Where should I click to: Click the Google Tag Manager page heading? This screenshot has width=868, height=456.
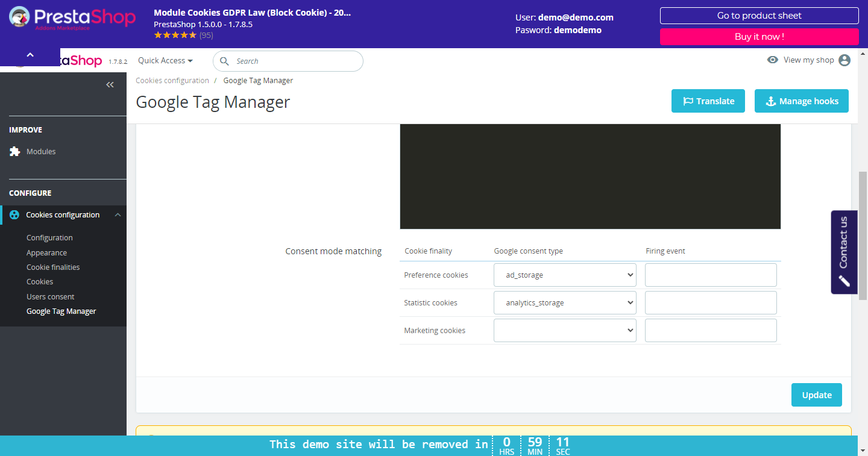tap(213, 102)
